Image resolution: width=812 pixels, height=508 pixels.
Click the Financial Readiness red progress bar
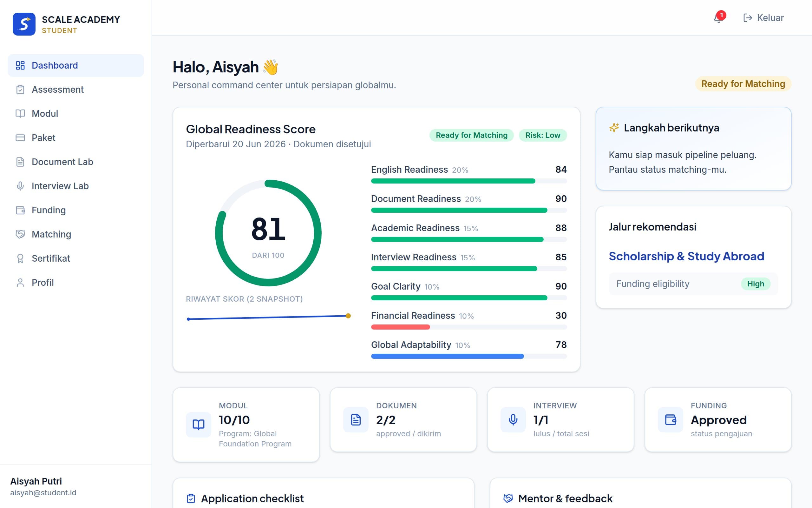(469, 327)
